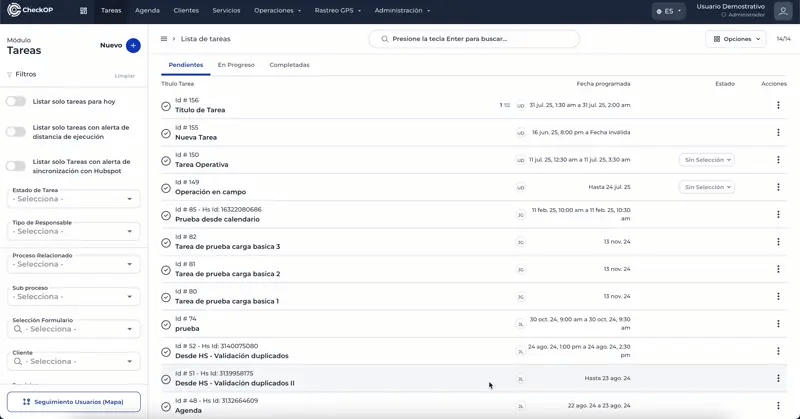This screenshot has width=800, height=419.
Task: Click the search magnifier icon in search bar
Action: 385,39
